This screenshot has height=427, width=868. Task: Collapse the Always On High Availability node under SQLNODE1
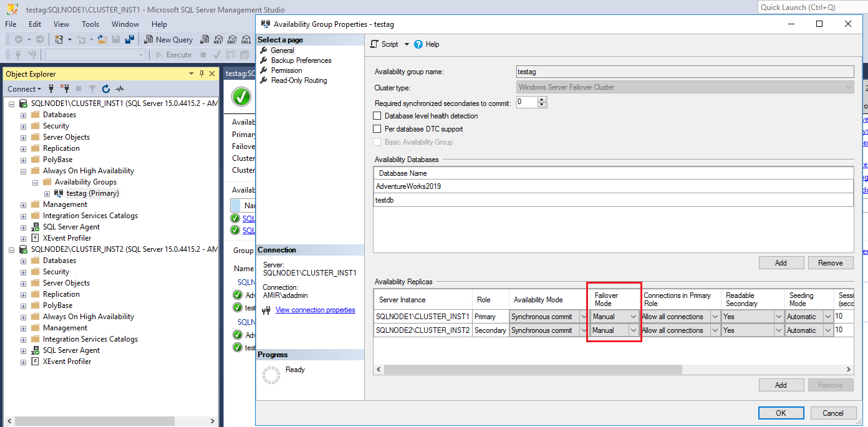tap(23, 171)
